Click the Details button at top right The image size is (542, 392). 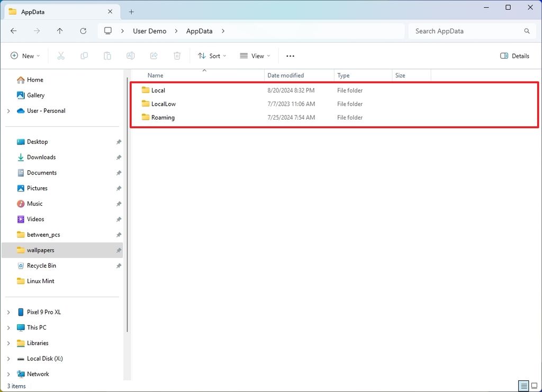[x=514, y=56]
